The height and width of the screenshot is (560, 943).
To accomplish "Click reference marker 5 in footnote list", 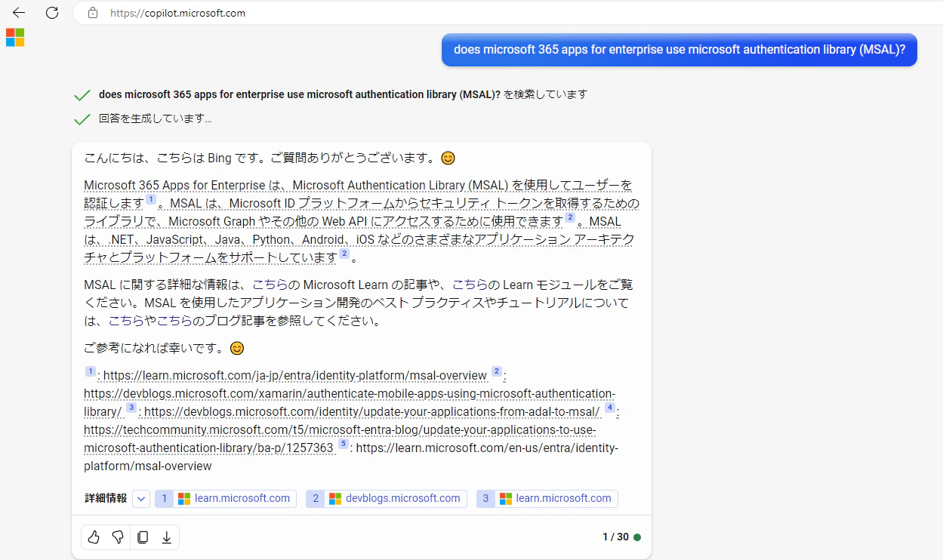I will tap(343, 445).
